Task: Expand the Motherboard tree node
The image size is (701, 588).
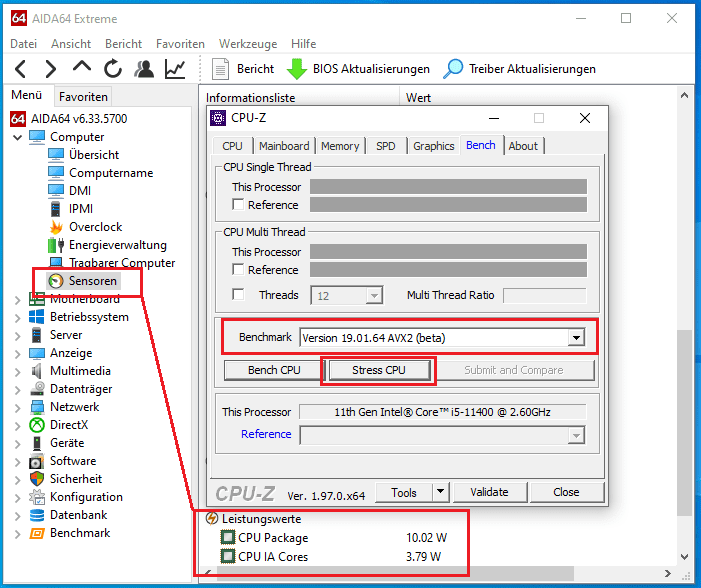Action: (x=17, y=300)
